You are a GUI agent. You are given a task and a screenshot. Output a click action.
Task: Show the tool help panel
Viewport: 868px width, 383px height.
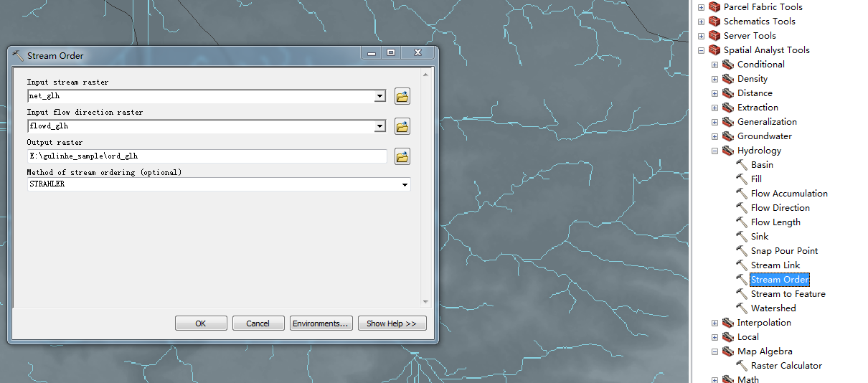392,323
